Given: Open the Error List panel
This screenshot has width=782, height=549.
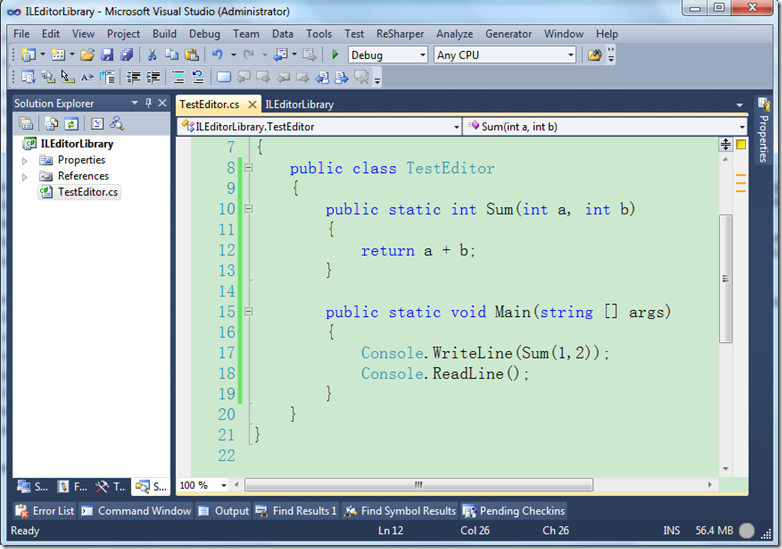Looking at the screenshot, I should (44, 511).
